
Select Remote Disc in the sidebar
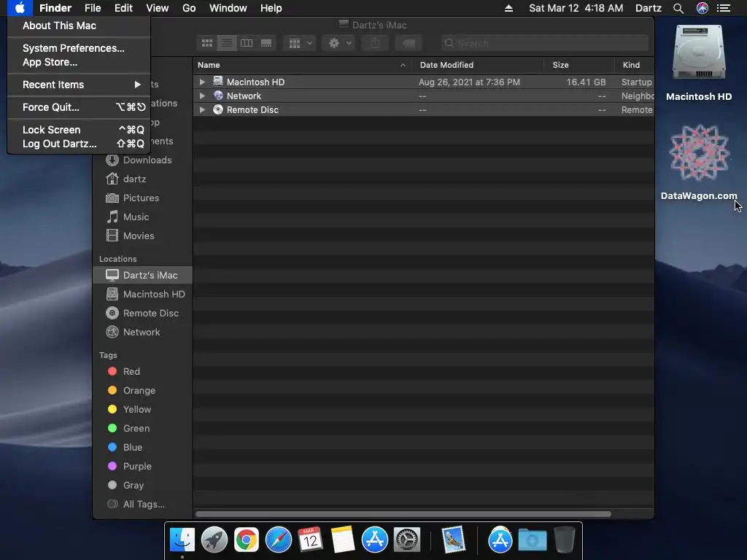[x=142, y=314]
